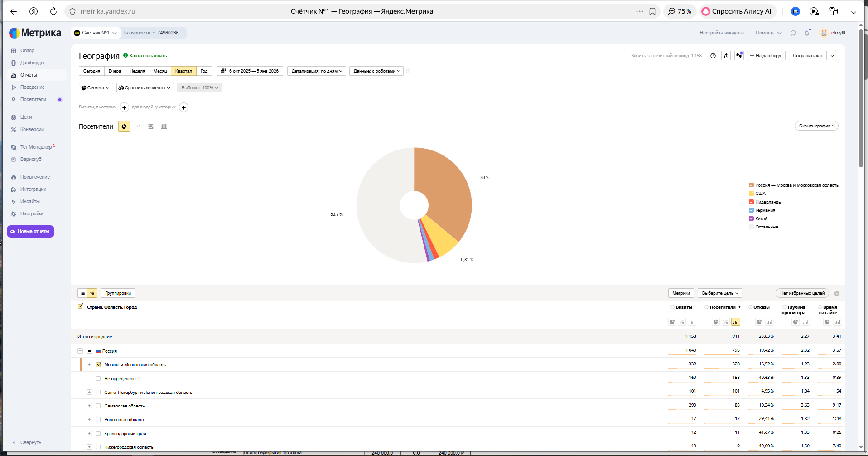
Task: Click the США legend color swatch
Action: (751, 194)
